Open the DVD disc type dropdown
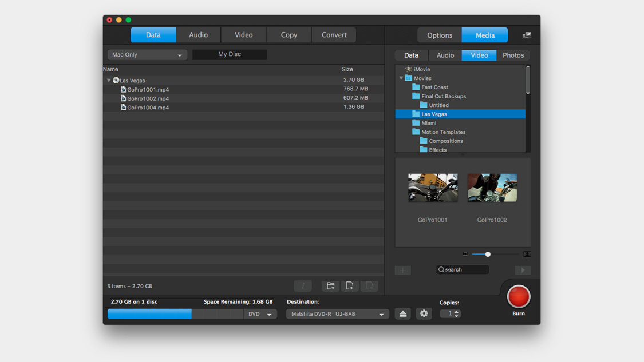644x362 pixels. point(260,313)
